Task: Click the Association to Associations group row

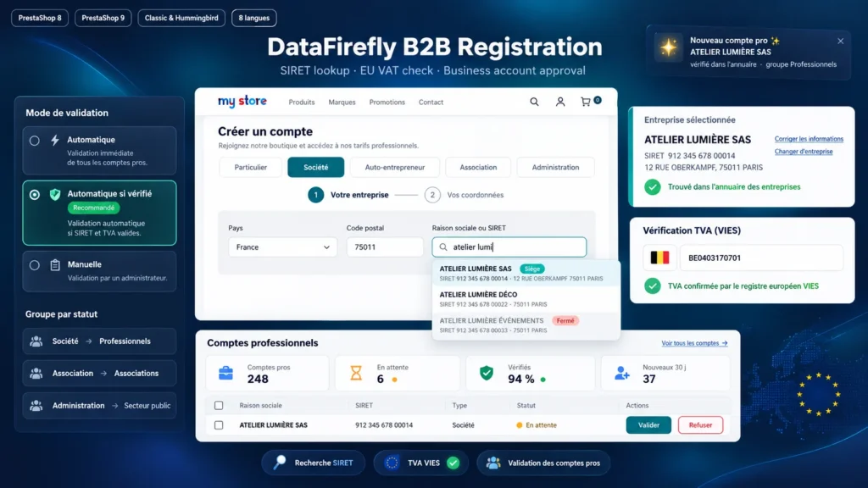Action: (x=100, y=374)
